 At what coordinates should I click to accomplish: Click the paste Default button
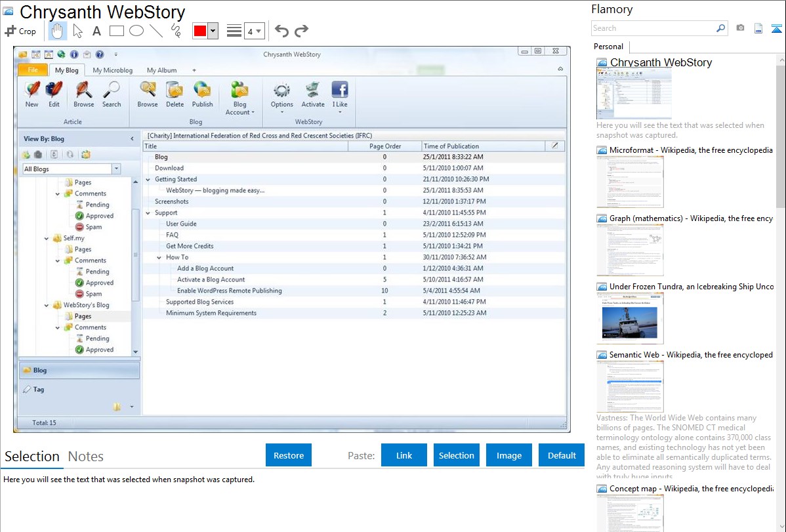(x=562, y=455)
